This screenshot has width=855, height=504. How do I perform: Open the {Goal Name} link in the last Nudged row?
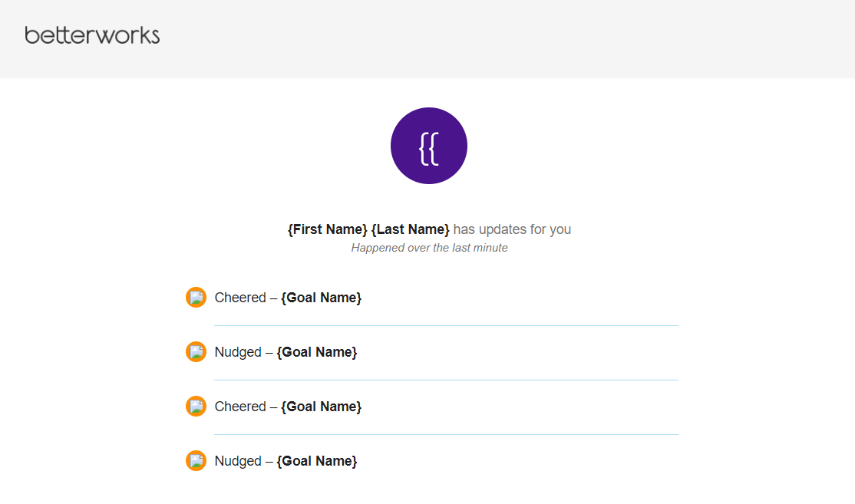pos(317,461)
